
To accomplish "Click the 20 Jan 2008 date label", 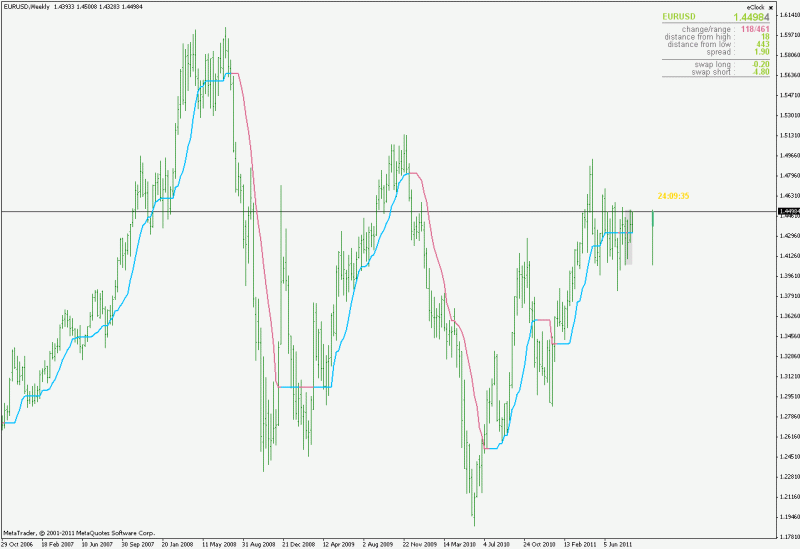I will coord(178,544).
